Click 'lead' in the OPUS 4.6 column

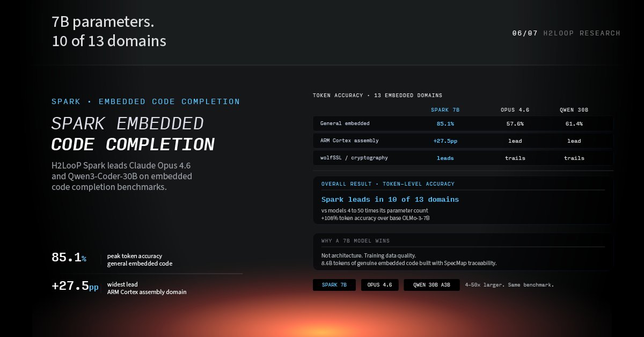point(515,141)
